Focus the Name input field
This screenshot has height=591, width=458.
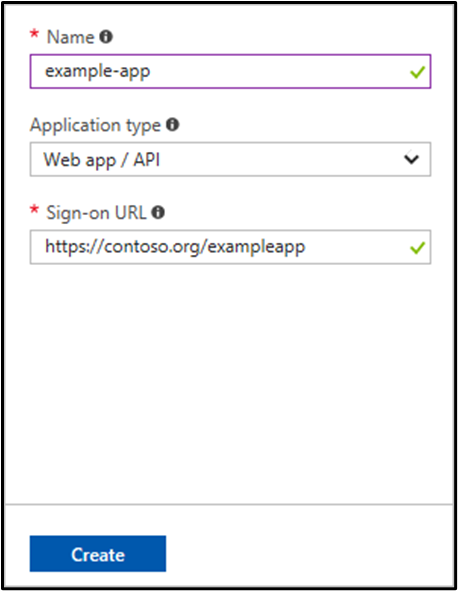pyautogui.click(x=230, y=72)
